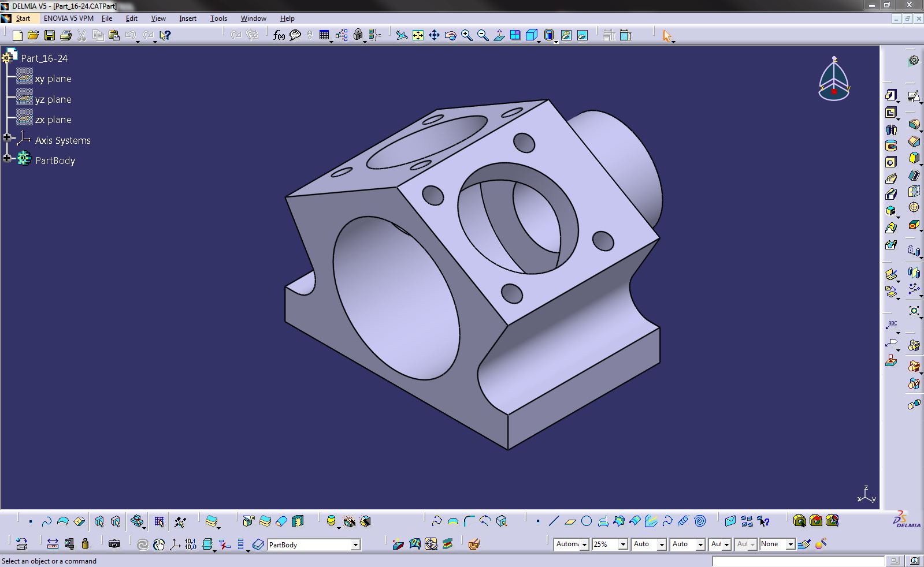This screenshot has width=924, height=567.
Task: Select xy plane in the tree
Action: 53,79
